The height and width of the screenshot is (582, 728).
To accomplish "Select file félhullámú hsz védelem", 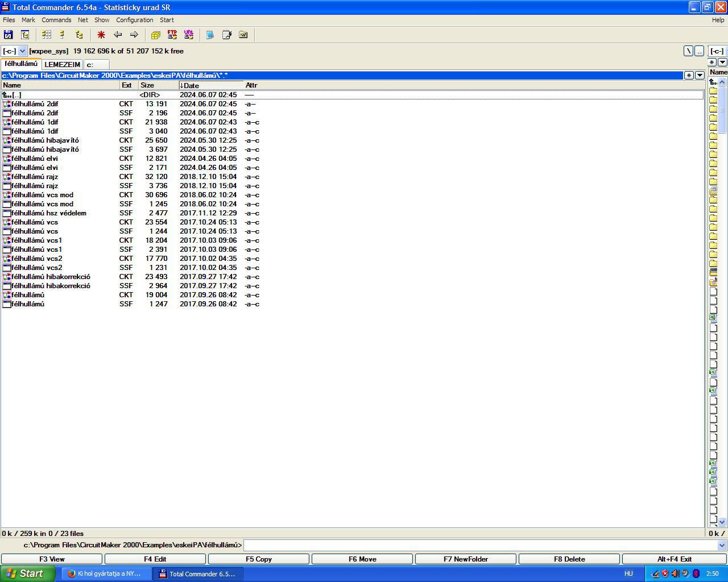I will click(x=353, y=213).
